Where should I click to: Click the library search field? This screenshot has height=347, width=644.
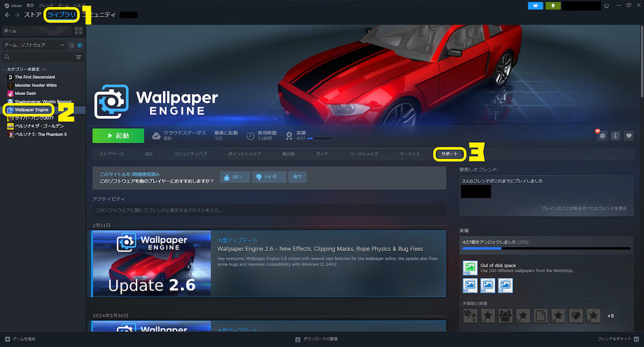(x=38, y=57)
